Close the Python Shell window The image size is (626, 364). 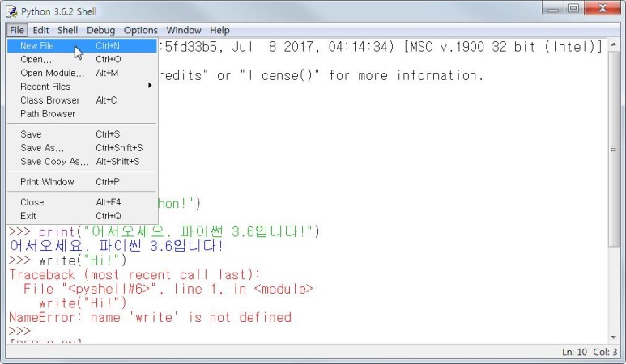(x=602, y=8)
